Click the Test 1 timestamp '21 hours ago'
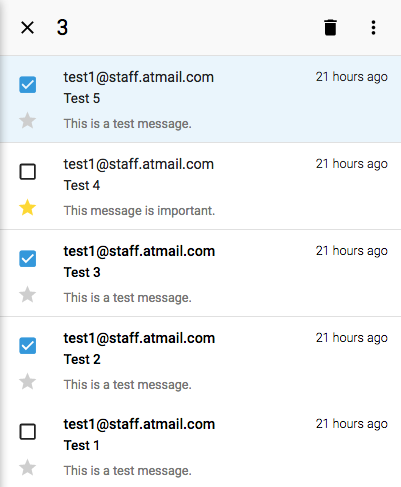401x487 pixels. [352, 424]
